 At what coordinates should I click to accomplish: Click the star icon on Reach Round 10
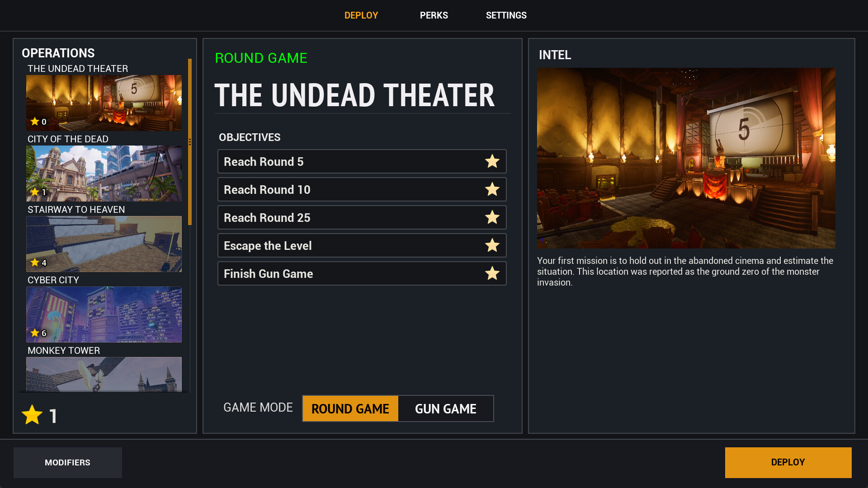(492, 189)
